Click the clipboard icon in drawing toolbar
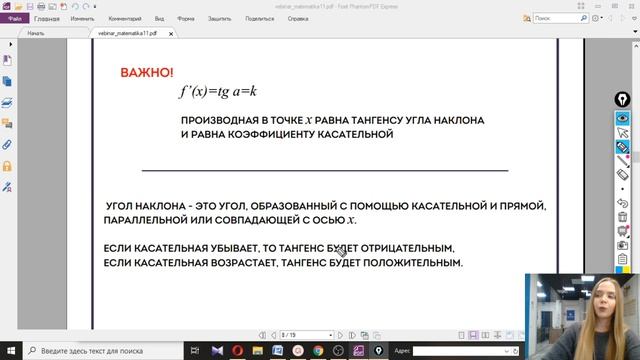Screen dimensions: 640x360 tap(622, 259)
